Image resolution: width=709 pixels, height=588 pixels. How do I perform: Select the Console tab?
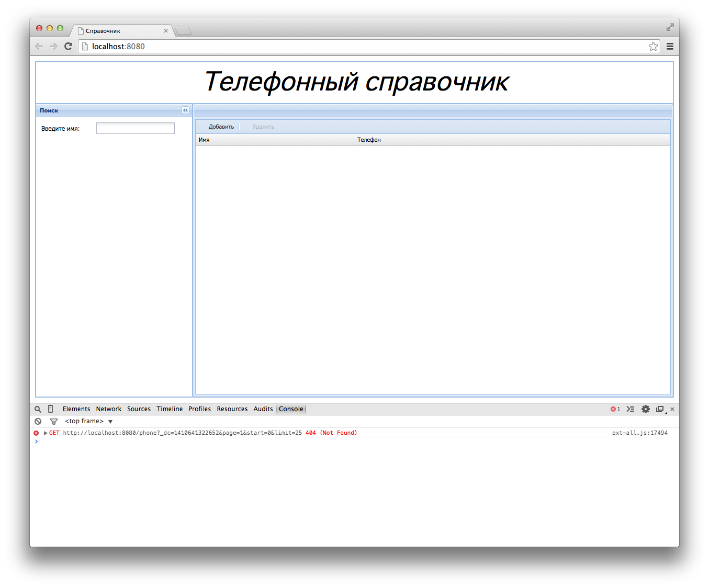pos(291,409)
